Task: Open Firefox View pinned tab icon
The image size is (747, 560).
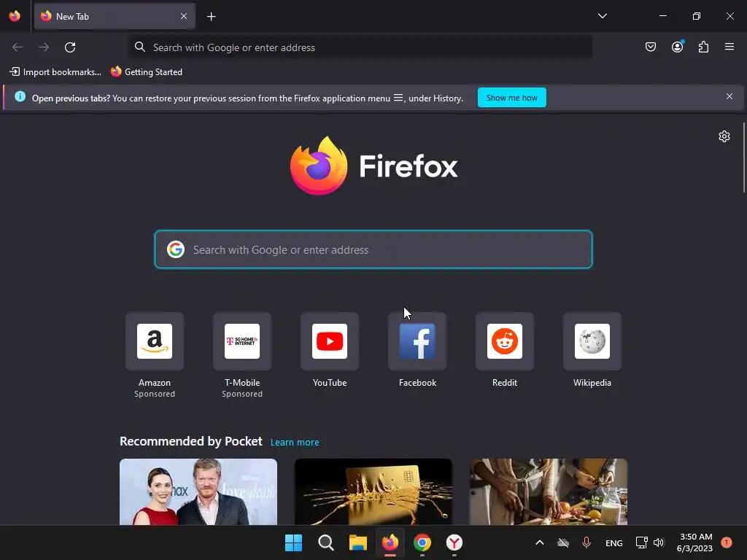Action: (x=15, y=16)
